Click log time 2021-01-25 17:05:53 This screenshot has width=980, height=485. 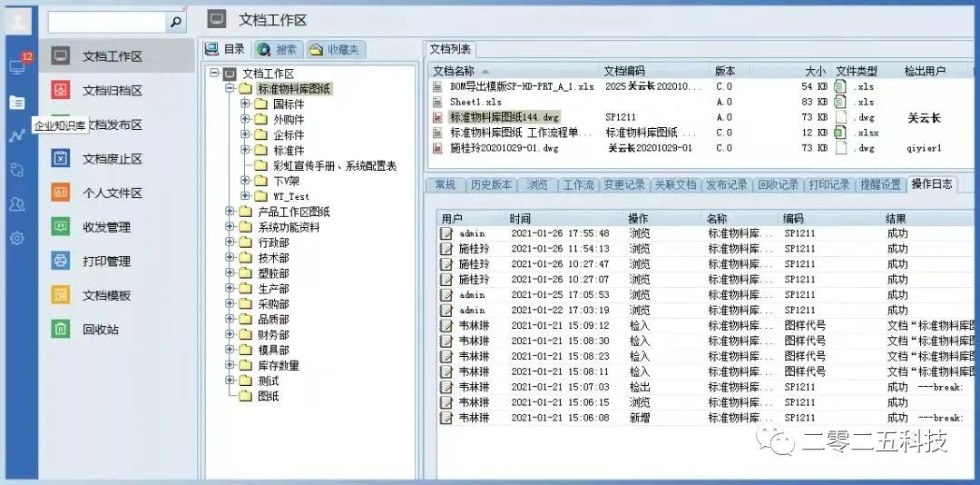click(560, 295)
